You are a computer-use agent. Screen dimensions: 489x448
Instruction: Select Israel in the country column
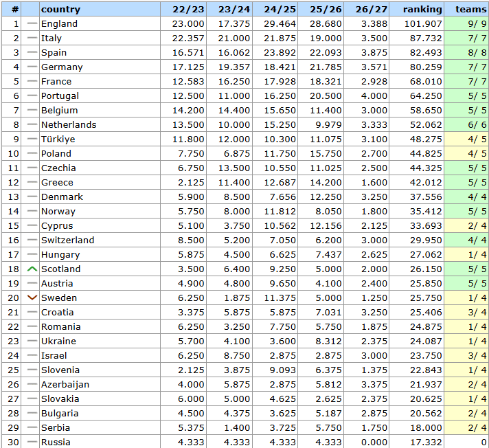[54, 356]
